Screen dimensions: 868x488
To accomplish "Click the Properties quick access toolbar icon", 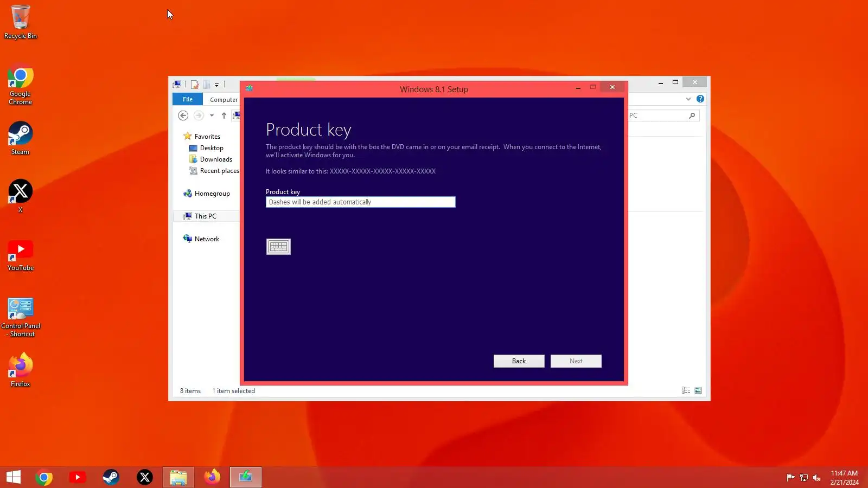I will pyautogui.click(x=195, y=84).
